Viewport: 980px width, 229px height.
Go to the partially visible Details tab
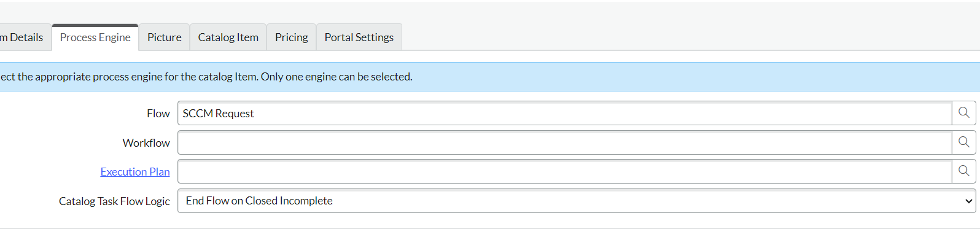tap(22, 37)
